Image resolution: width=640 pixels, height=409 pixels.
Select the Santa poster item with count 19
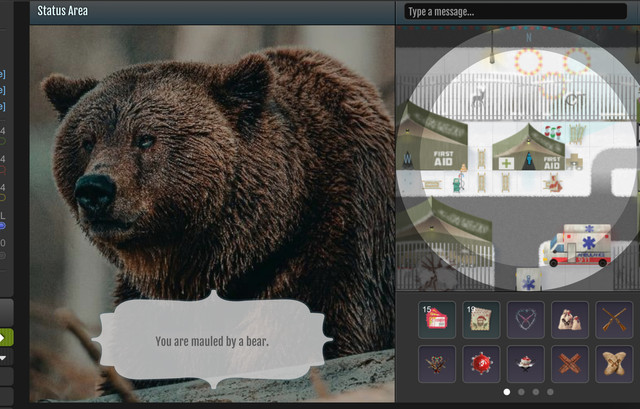pyautogui.click(x=481, y=320)
